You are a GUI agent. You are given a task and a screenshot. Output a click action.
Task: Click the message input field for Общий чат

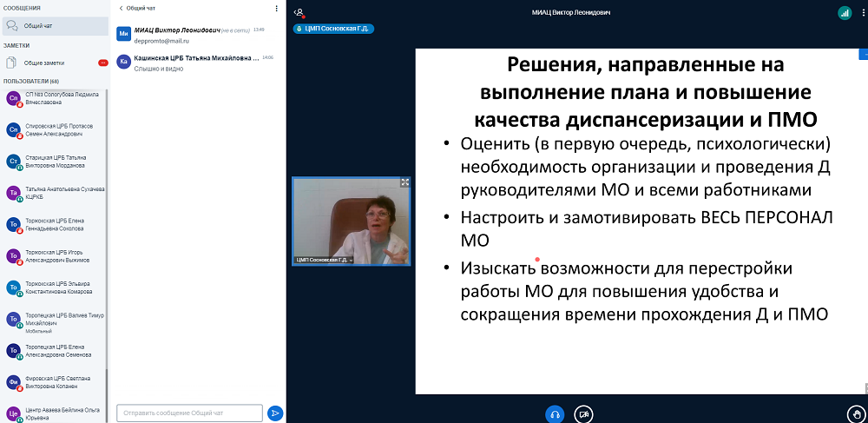[x=189, y=413]
